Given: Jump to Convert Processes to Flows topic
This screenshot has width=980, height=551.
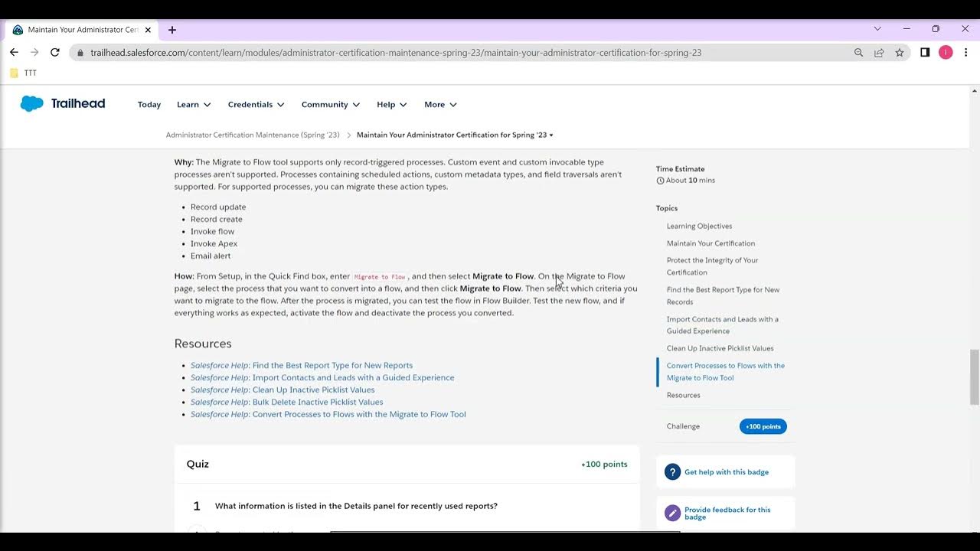Looking at the screenshot, I should (x=725, y=372).
